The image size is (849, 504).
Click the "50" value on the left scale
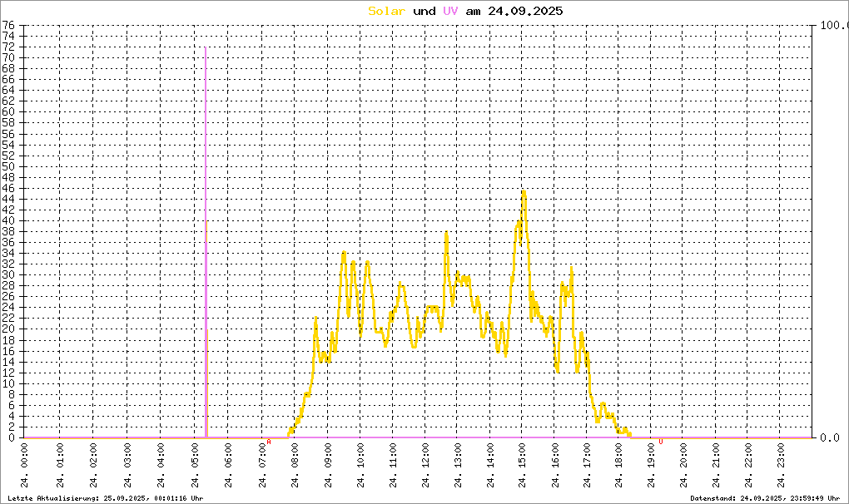[x=8, y=166]
